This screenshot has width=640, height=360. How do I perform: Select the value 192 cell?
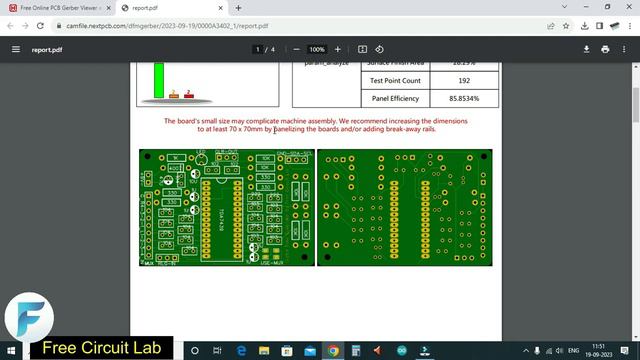[x=464, y=80]
